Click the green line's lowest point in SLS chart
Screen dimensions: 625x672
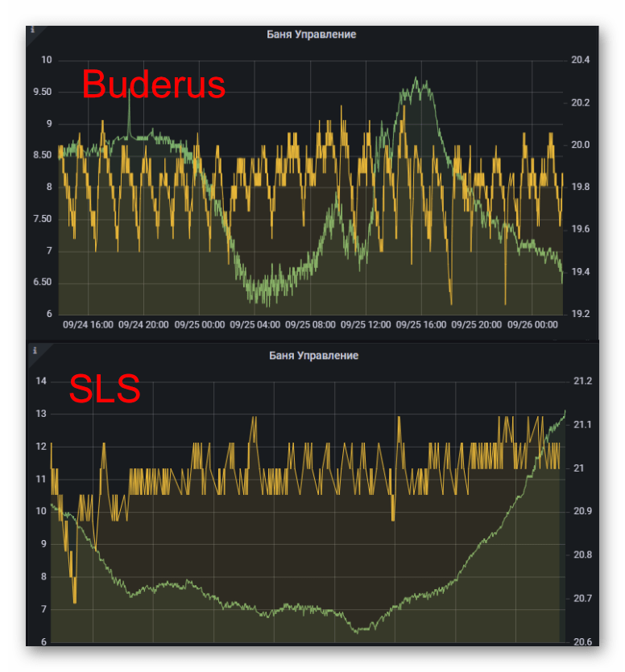357,632
